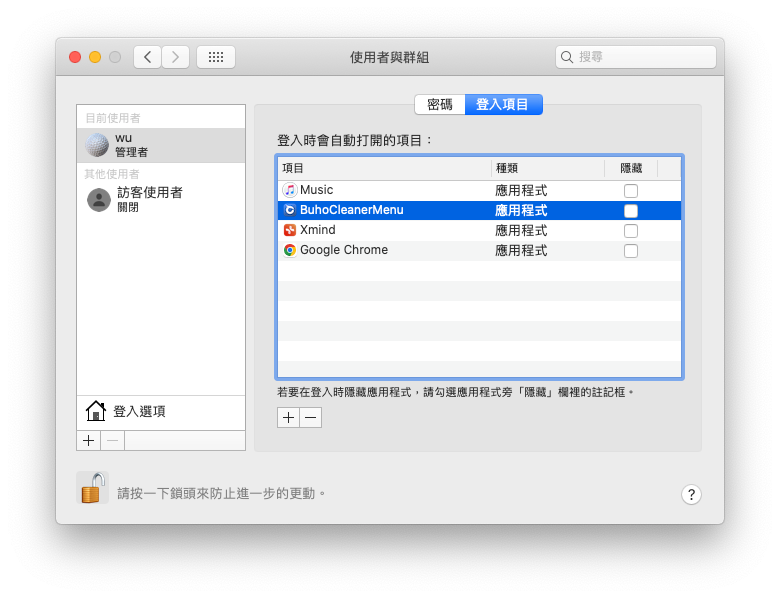Viewport: 780px width, 598px height.
Task: Click 應用程式 type cell in Xmind row
Action: tap(521, 230)
